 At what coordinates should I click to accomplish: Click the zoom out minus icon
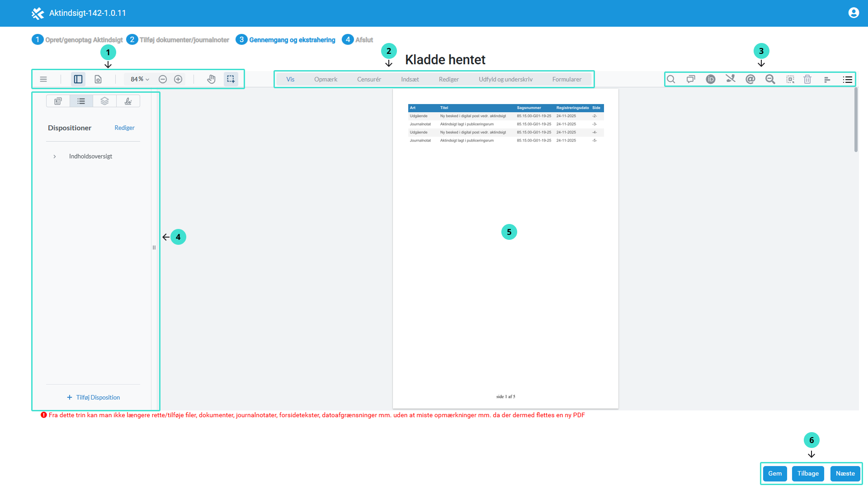(x=163, y=79)
